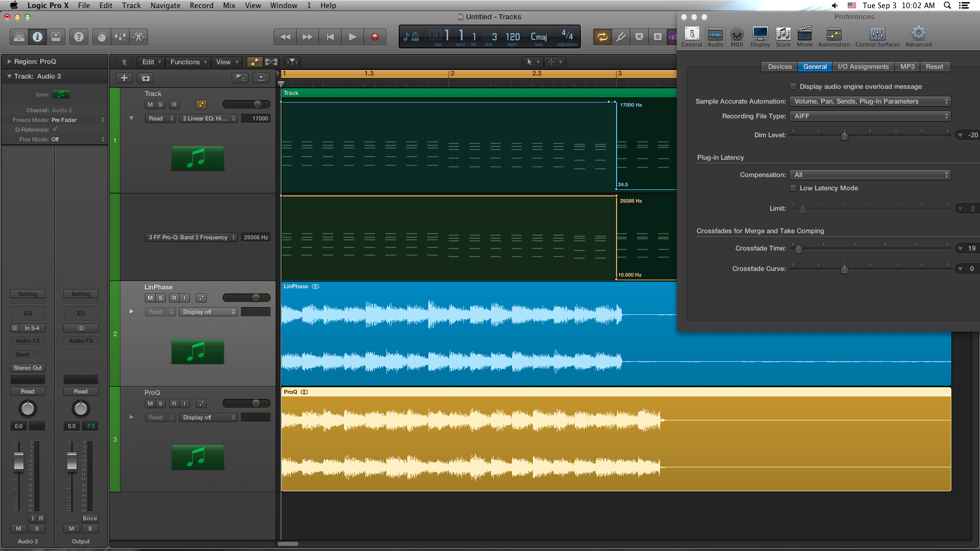Expand the Region: ProQ inspector section
Image resolution: width=980 pixels, height=551 pixels.
[9, 61]
